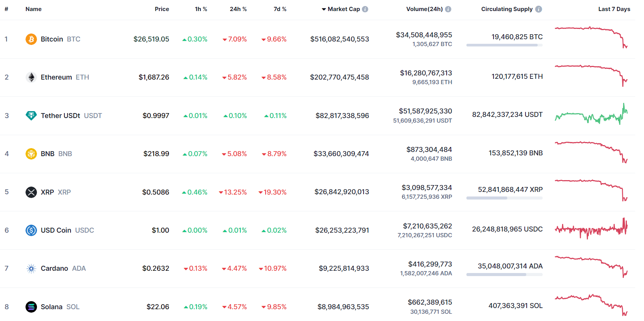The height and width of the screenshot is (321, 644).
Task: Click Bitcoin 1h change 0.30%
Action: 195,39
